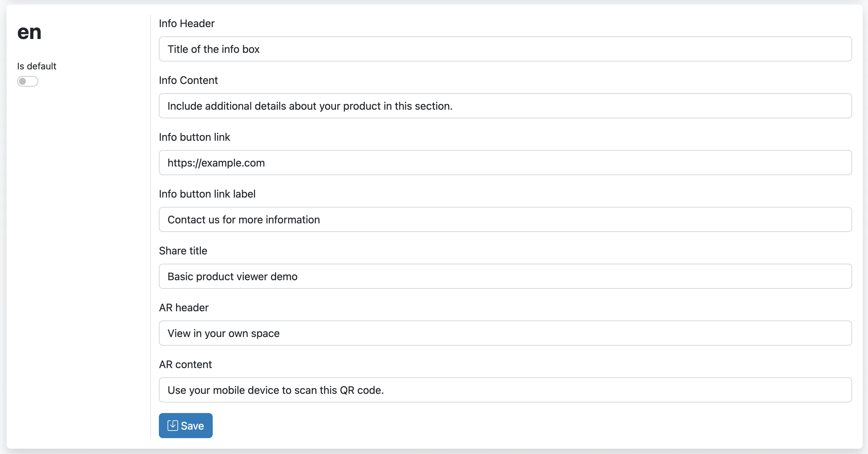Click the Is default switch knob
Image resolution: width=868 pixels, height=454 pixels.
click(23, 81)
